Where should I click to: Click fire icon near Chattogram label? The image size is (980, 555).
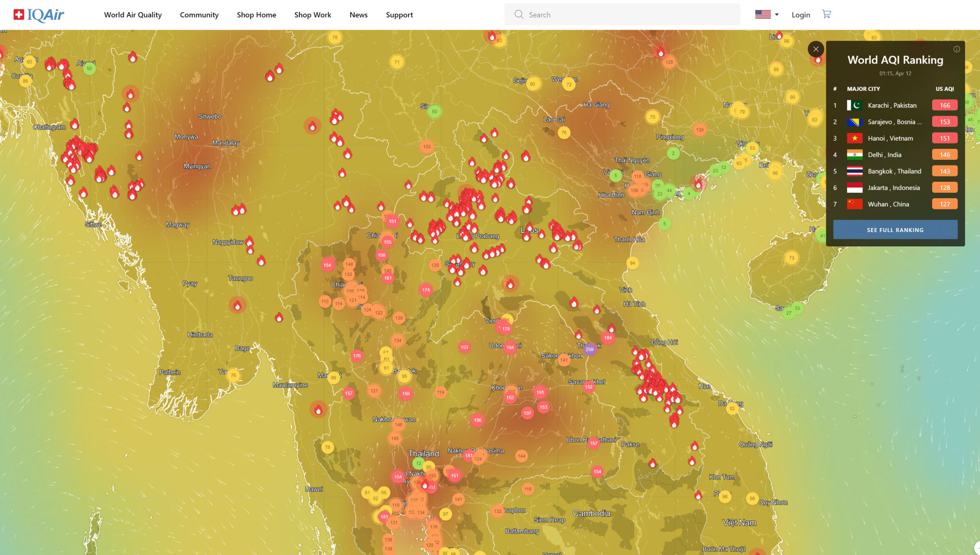click(x=75, y=124)
